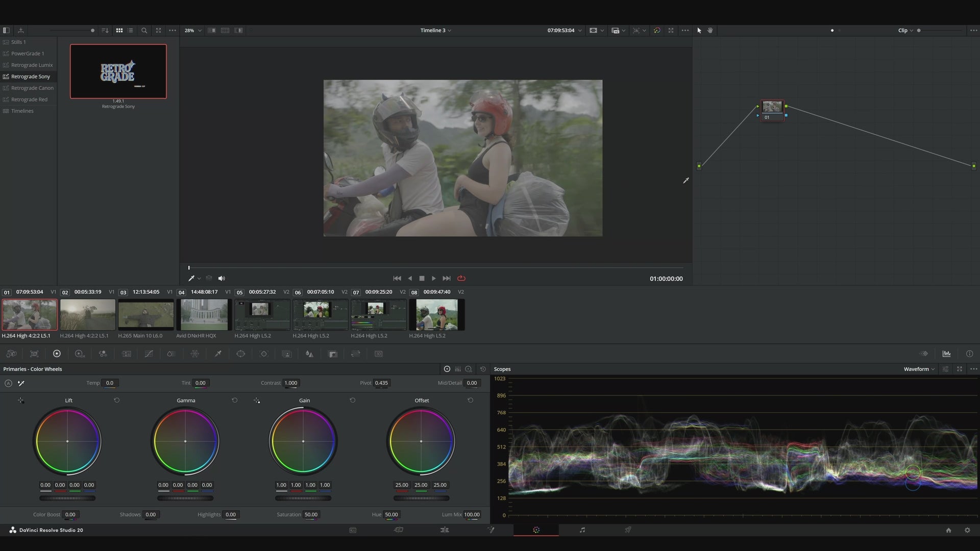The width and height of the screenshot is (980, 551).
Task: Select clip 04 Avid DNxHR thumbnail
Action: coord(204,315)
